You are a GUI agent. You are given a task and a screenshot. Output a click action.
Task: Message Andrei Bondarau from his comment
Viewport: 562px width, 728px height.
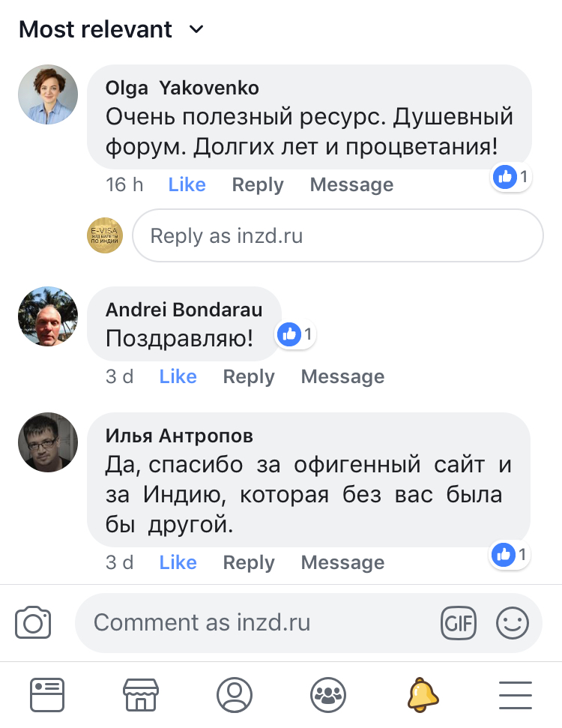point(342,376)
